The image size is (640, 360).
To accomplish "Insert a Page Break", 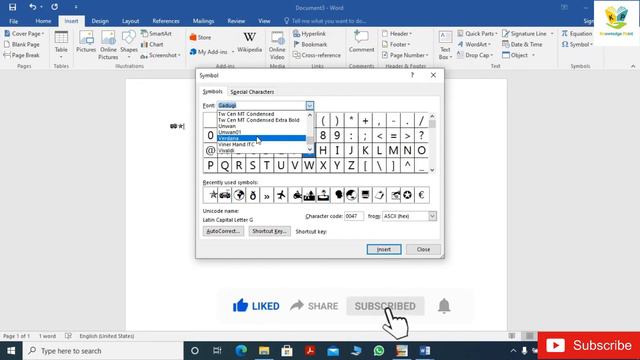I will coord(22,55).
